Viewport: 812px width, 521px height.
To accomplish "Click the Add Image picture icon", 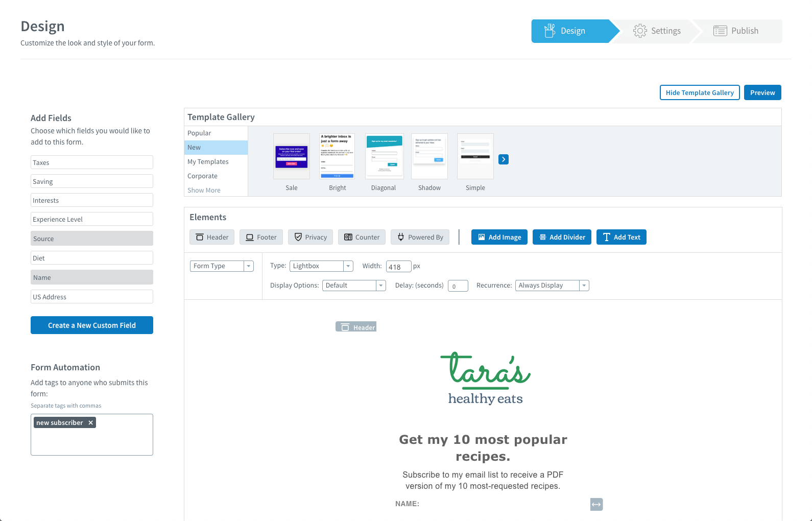I will click(482, 237).
